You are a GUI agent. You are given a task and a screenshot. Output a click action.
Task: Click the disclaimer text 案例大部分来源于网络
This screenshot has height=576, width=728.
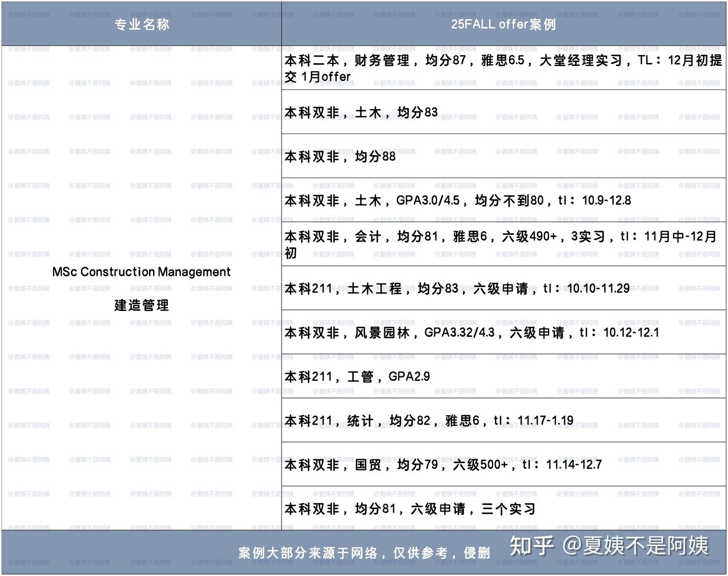tap(364, 553)
